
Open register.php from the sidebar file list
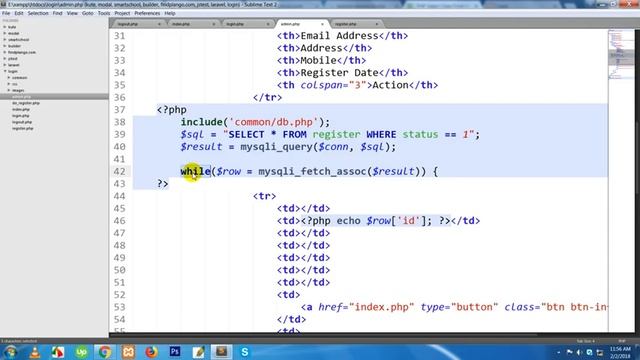point(22,129)
